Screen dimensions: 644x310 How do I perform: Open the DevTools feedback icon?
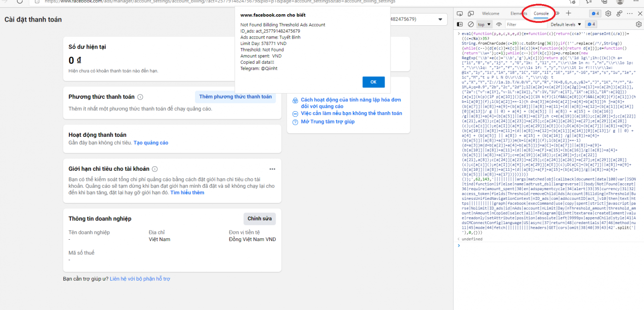(x=619, y=14)
